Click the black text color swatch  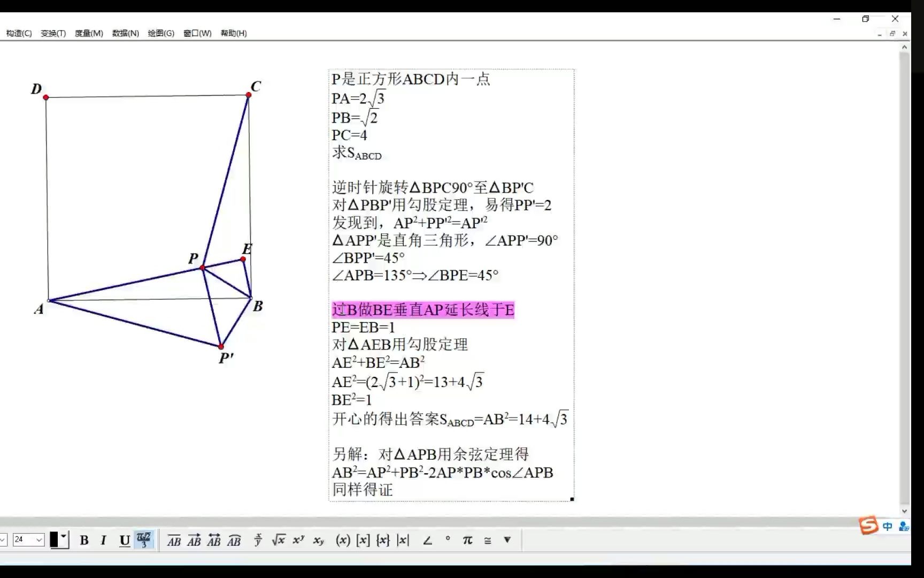click(x=54, y=540)
